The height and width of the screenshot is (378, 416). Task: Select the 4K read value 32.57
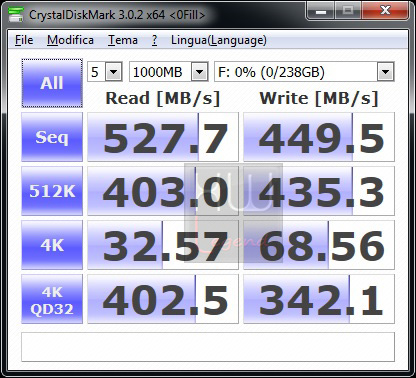pos(163,245)
